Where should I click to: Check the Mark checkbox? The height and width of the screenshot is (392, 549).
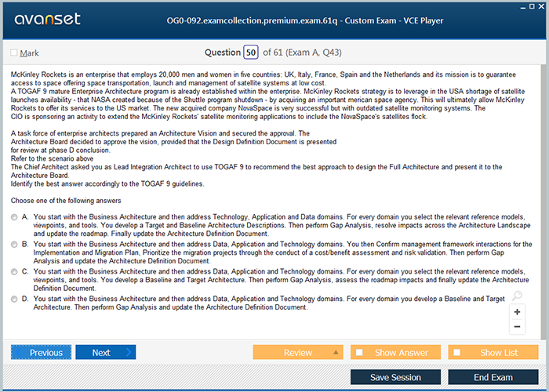(14, 53)
